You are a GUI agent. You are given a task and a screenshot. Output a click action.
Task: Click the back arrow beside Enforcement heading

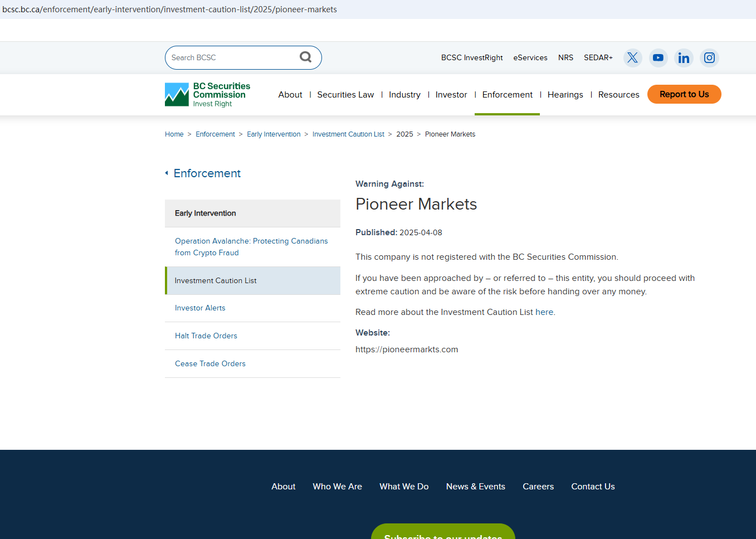coord(167,173)
